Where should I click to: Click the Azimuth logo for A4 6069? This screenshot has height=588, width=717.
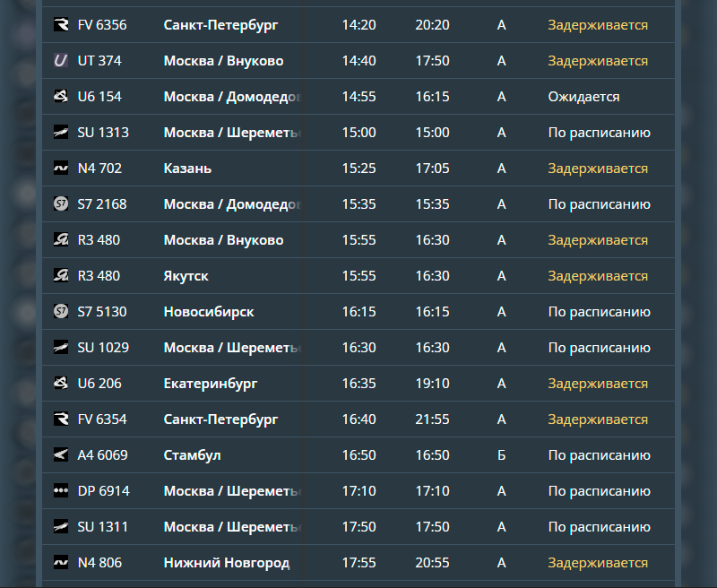61,454
